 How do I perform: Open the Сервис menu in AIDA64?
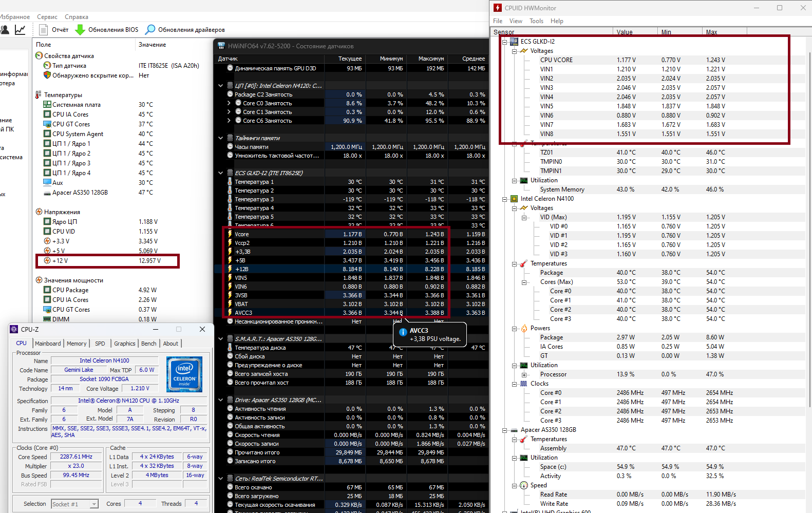[47, 17]
